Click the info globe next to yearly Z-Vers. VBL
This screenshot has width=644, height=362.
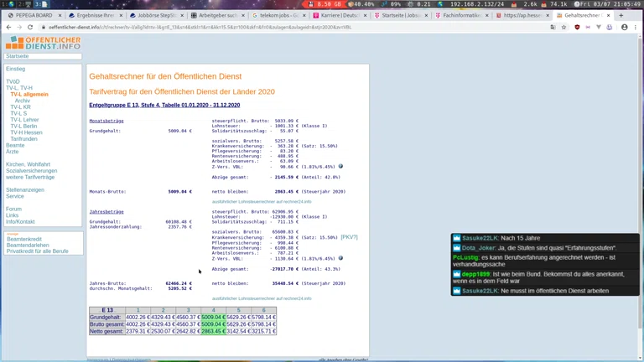(340, 258)
